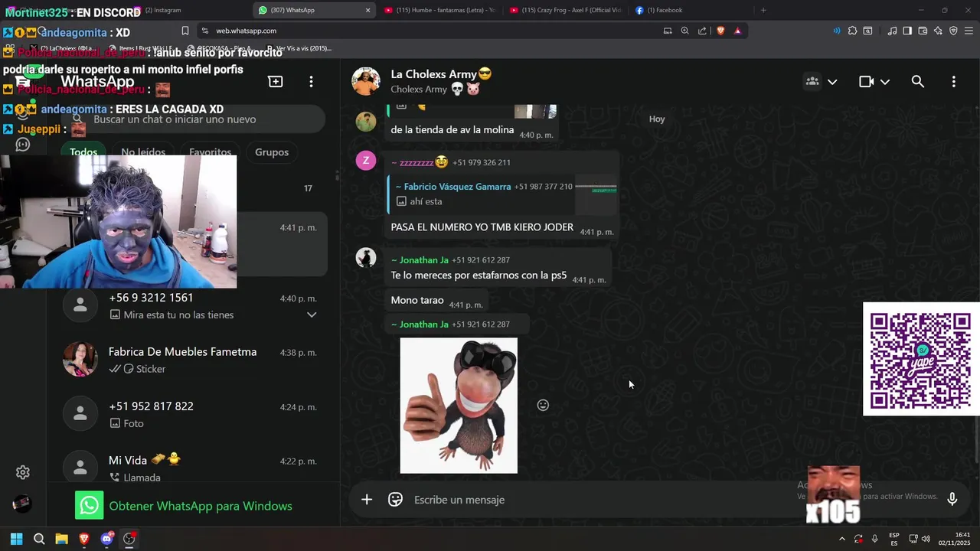Switch to the Crazy Frog - Axel F tab
The image size is (980, 551).
(x=565, y=10)
